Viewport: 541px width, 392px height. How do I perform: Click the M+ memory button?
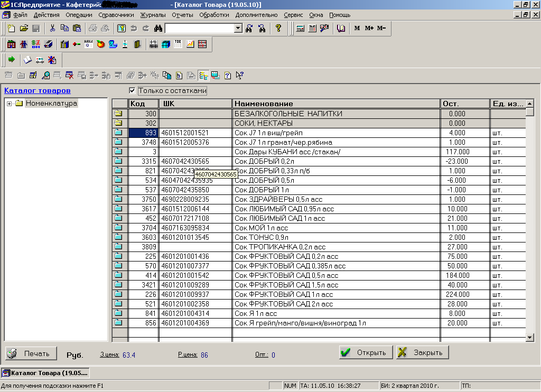tap(369, 29)
